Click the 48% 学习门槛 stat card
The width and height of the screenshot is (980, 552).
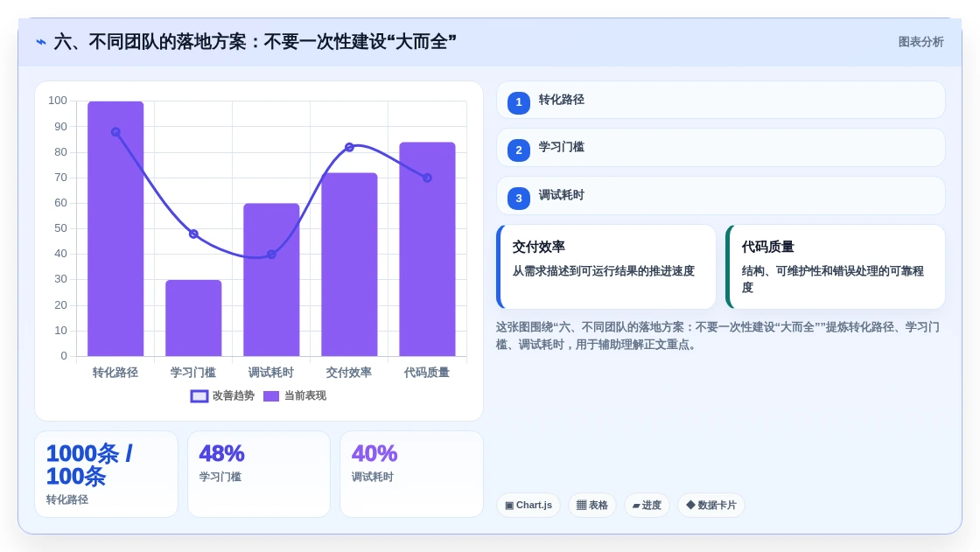pos(259,474)
